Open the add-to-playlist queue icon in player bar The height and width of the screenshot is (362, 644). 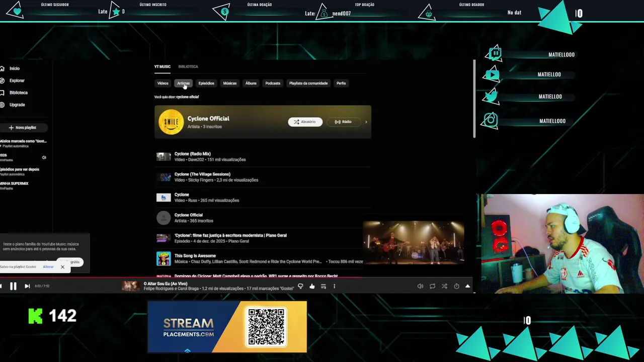(324, 286)
